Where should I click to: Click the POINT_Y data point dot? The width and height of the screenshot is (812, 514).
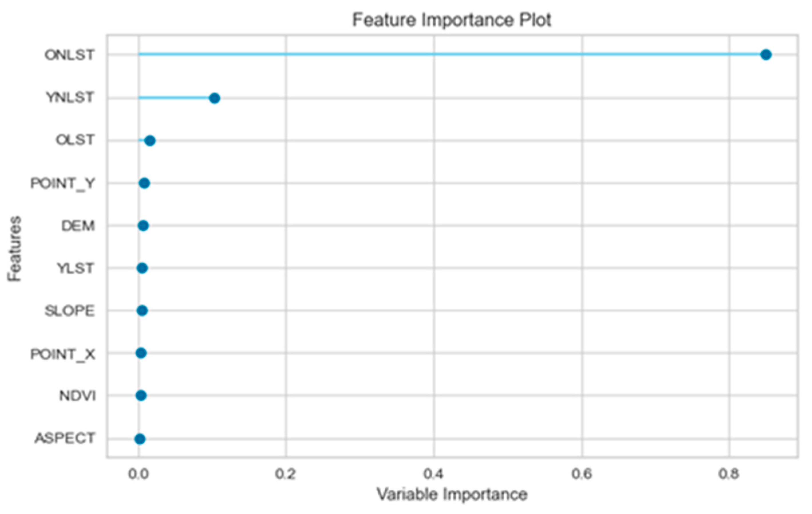click(x=144, y=183)
